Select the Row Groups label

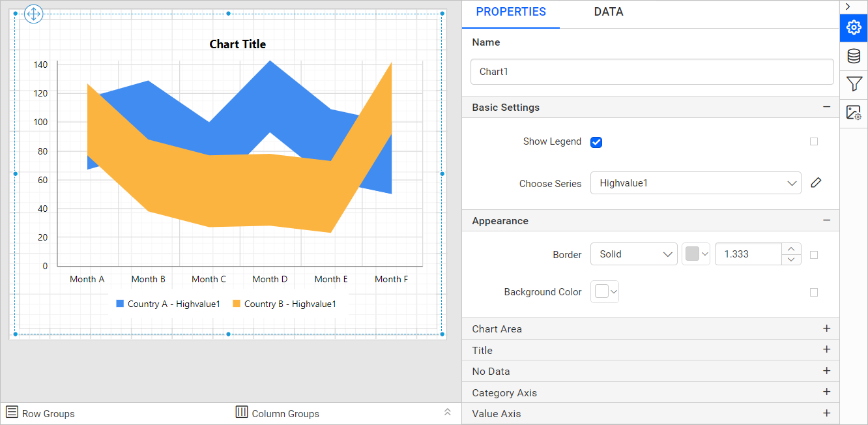coord(48,414)
